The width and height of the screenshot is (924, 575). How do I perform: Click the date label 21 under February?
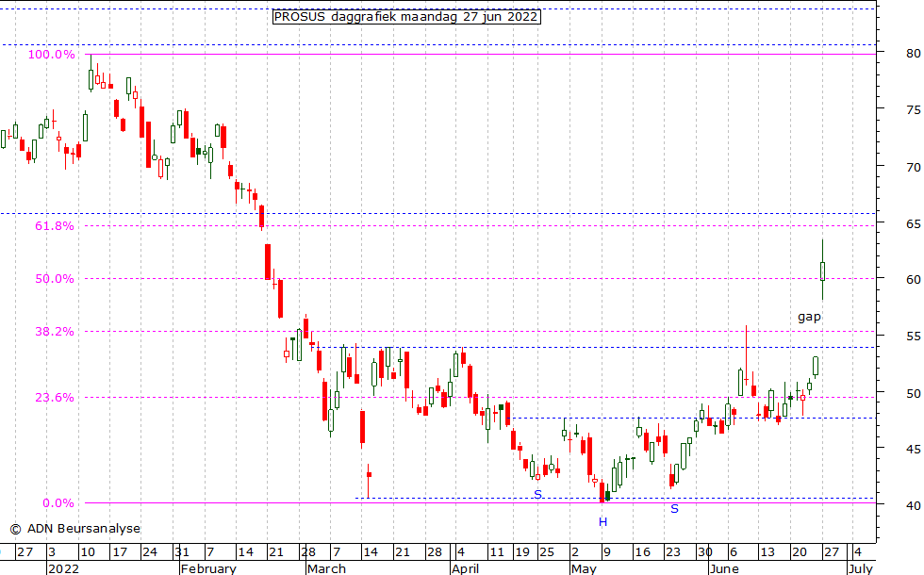click(x=275, y=552)
